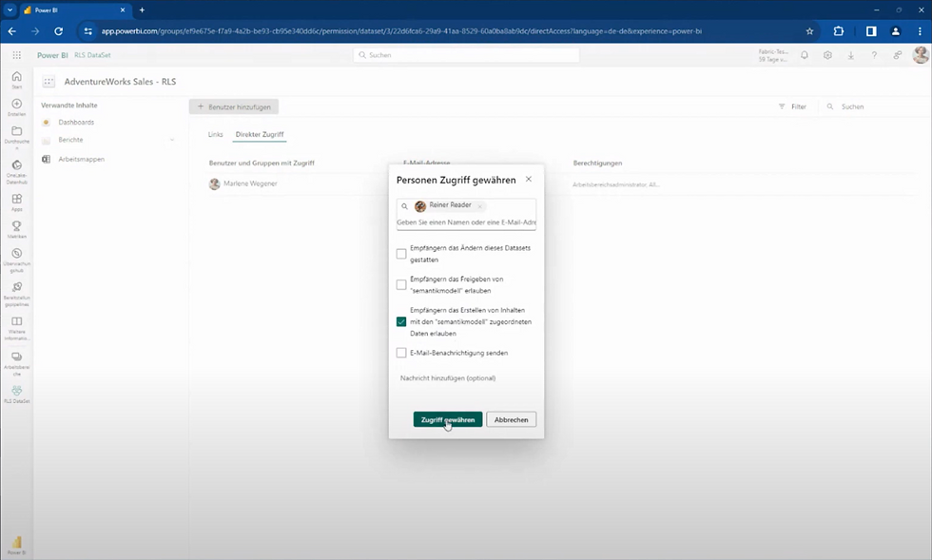
Task: Click Abbrechen button
Action: click(512, 419)
